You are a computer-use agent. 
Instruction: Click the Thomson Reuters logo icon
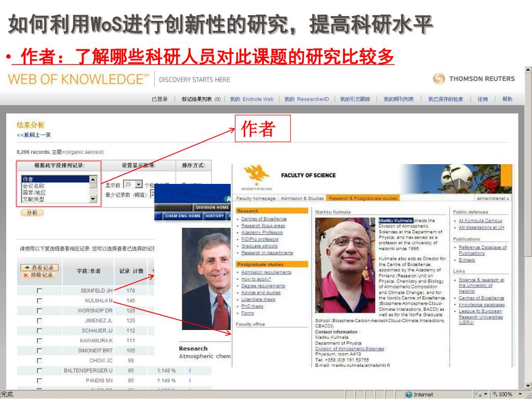[438, 79]
